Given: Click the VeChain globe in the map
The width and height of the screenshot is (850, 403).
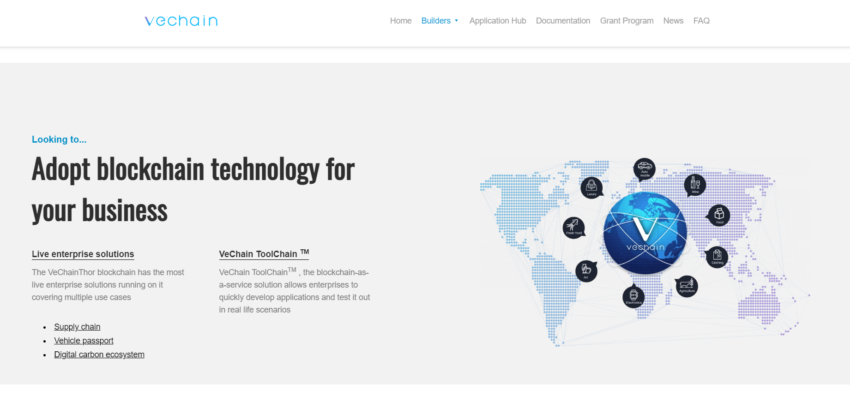Looking at the screenshot, I should (x=645, y=233).
